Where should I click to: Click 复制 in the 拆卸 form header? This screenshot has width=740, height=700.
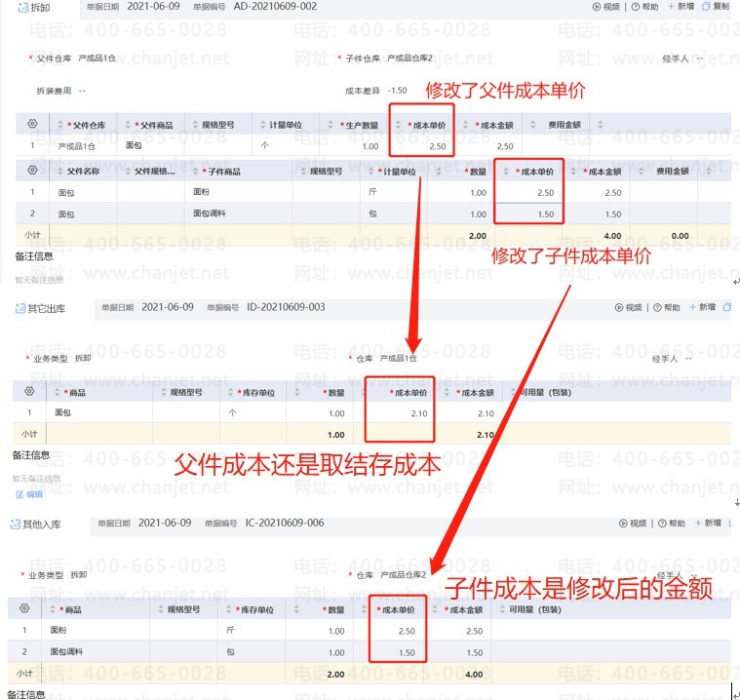[x=716, y=6]
